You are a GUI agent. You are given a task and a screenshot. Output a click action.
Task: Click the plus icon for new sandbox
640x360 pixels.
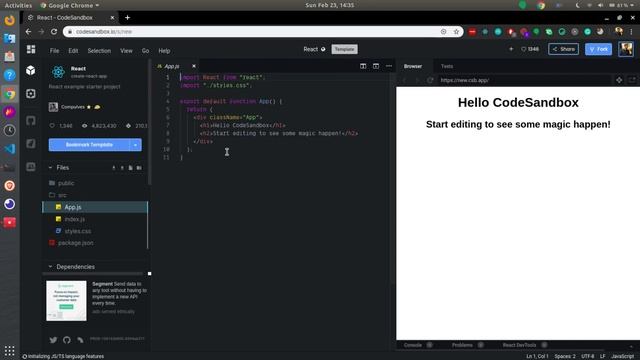coord(511,49)
